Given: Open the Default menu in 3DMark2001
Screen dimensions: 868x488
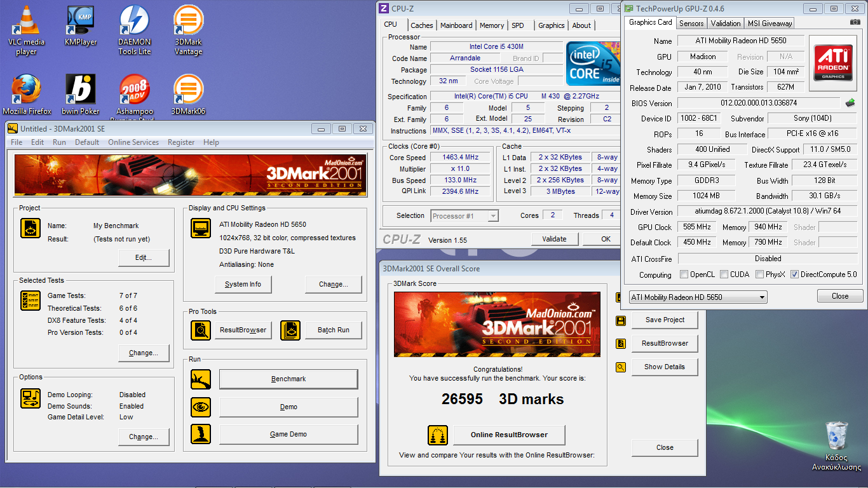Looking at the screenshot, I should pyautogui.click(x=87, y=142).
